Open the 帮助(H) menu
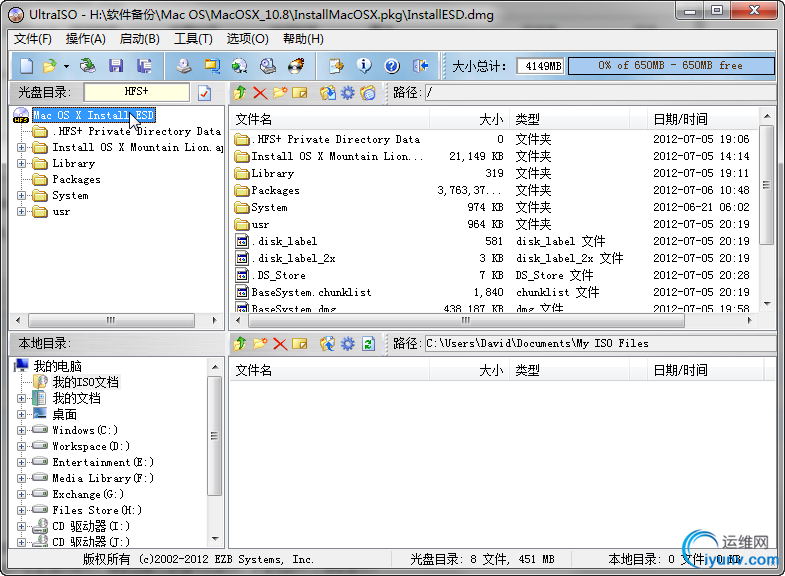The height and width of the screenshot is (576, 785). click(303, 39)
